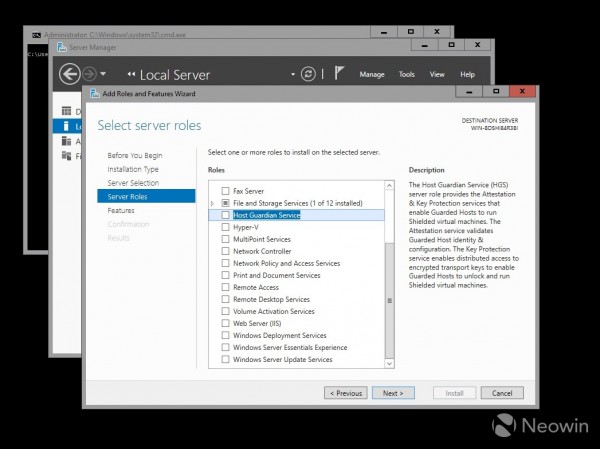Open the Manage menu
Viewport: 600px width, 449px height.
point(371,74)
